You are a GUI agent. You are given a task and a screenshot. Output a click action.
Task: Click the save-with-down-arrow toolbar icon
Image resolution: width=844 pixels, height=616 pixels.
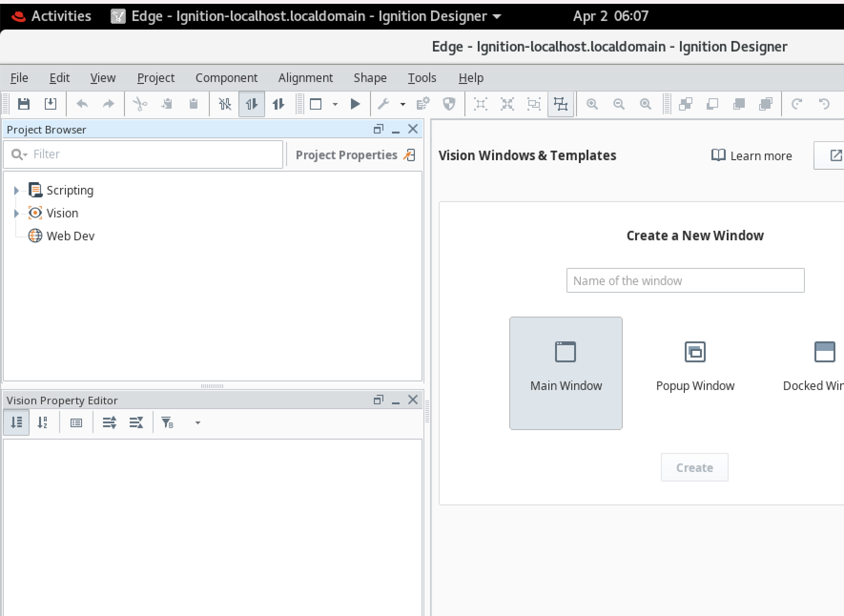tap(51, 104)
